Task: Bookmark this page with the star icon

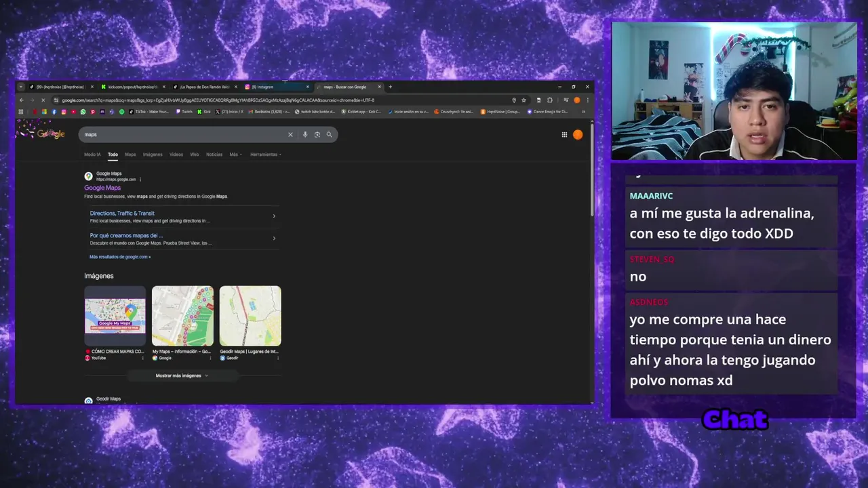Action: [x=524, y=100]
